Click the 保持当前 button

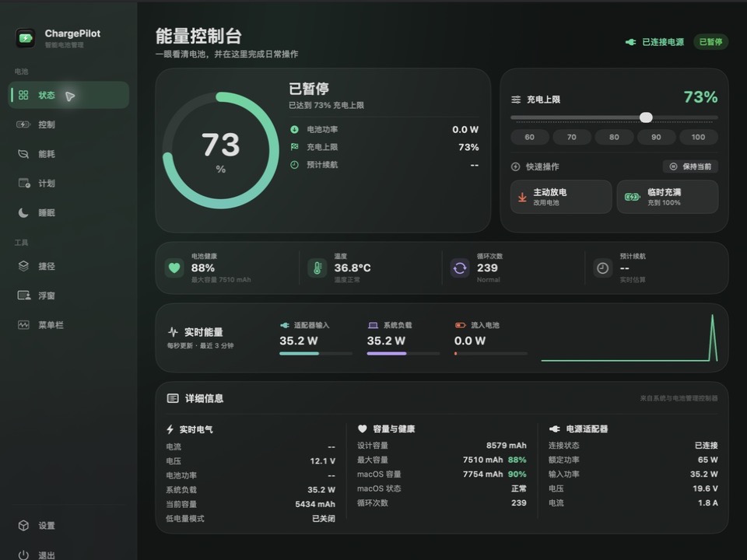pos(690,166)
